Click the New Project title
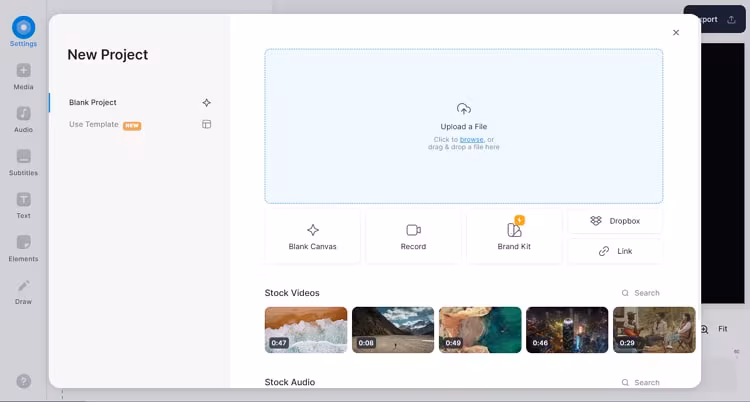 (108, 55)
